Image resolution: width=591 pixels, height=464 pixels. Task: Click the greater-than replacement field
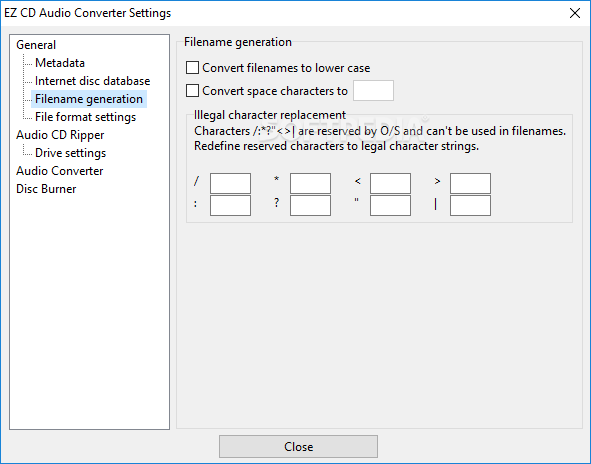pos(470,183)
